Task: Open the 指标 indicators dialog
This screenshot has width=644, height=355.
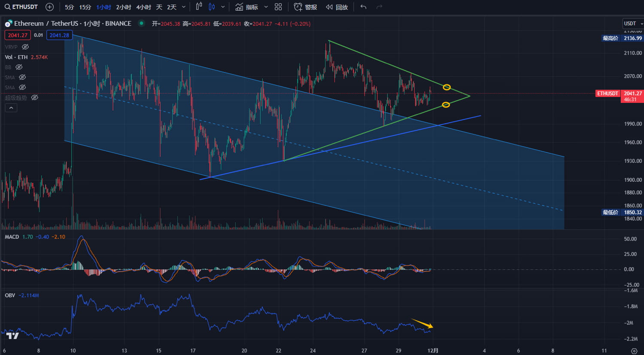Action: (252, 7)
